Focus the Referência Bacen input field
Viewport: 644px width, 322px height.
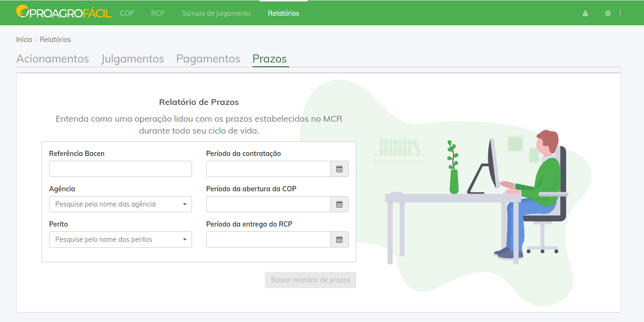[121, 169]
